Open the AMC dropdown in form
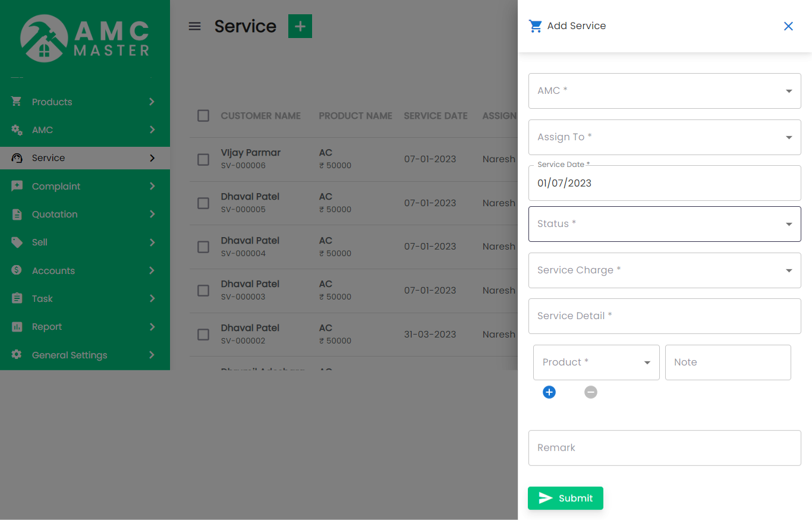Image resolution: width=812 pixels, height=520 pixels. (x=664, y=91)
